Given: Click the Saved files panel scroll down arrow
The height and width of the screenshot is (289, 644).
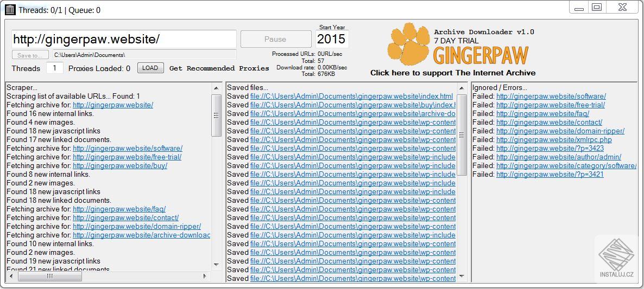Looking at the screenshot, I should tap(462, 277).
